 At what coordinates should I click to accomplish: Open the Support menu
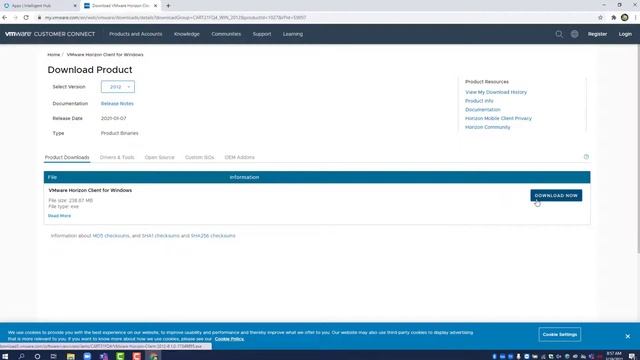(262, 34)
